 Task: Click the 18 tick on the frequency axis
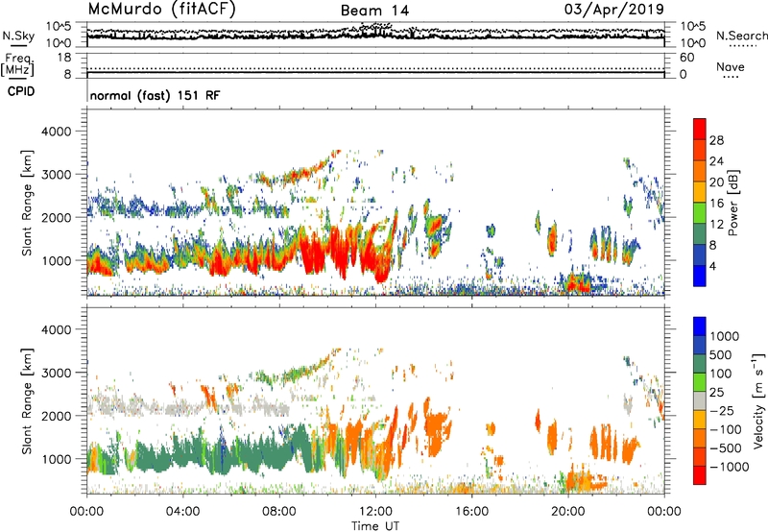[64, 58]
